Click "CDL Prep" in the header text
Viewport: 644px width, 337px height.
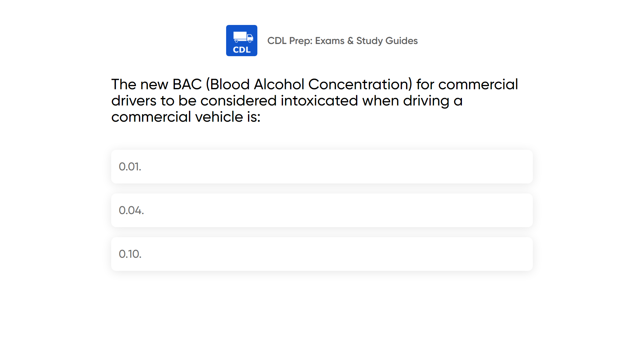coord(289,41)
